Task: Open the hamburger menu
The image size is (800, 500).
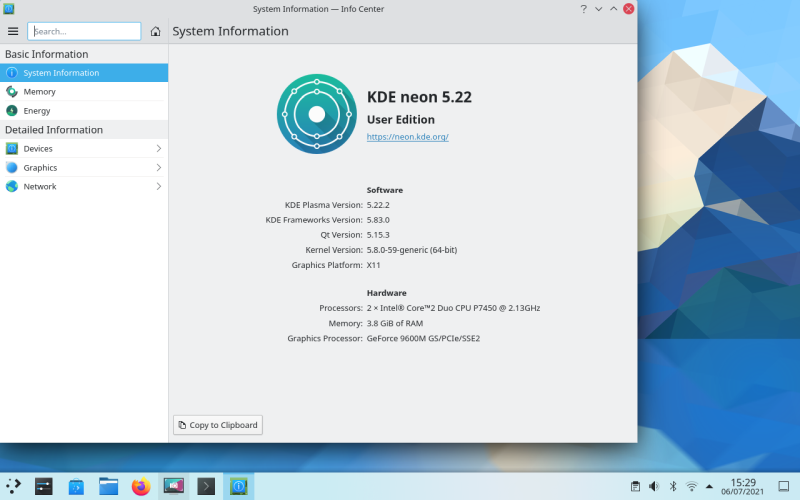Action: pyautogui.click(x=13, y=31)
